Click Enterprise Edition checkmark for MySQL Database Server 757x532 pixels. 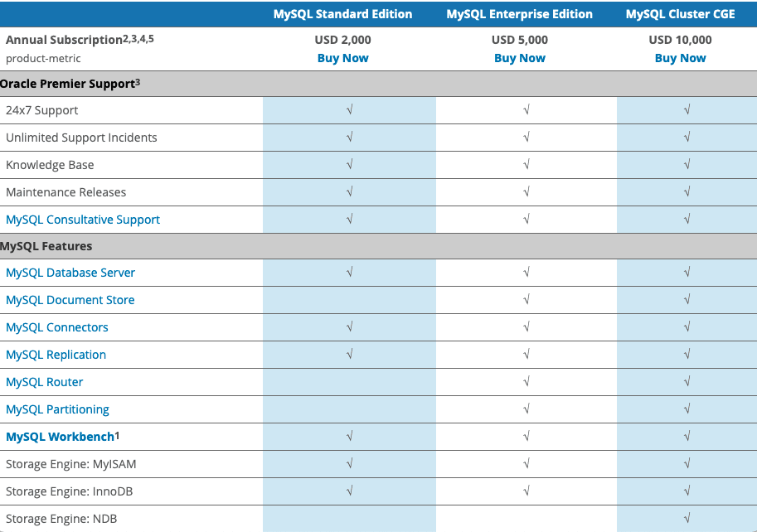point(527,273)
